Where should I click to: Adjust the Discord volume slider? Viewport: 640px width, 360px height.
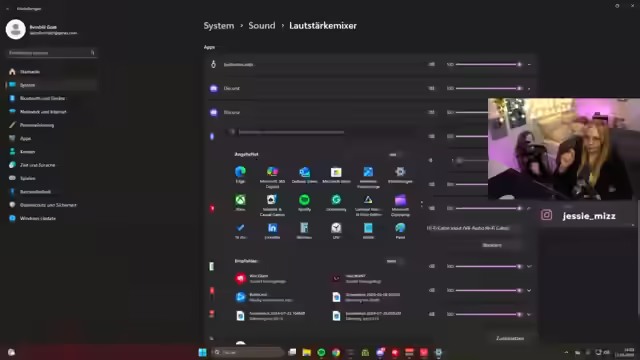pos(488,88)
